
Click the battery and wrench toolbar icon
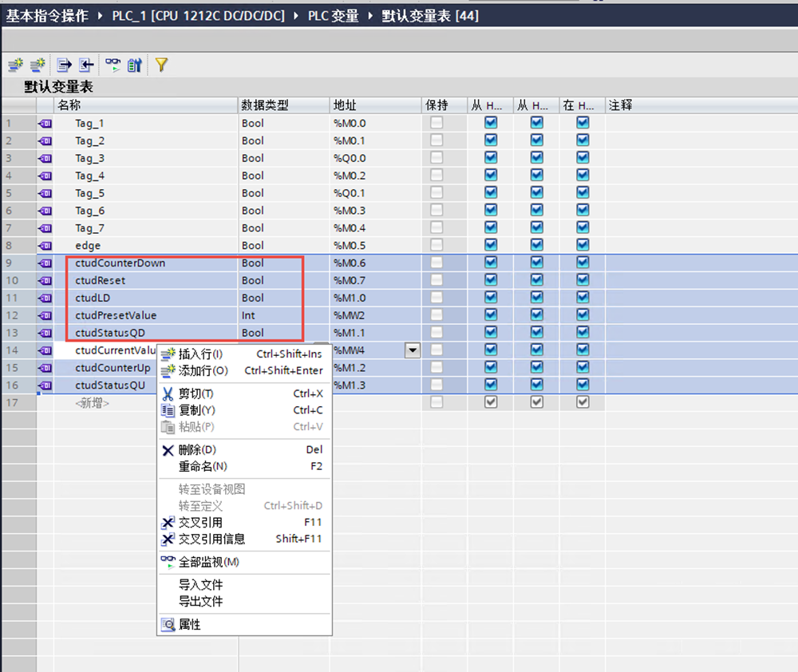134,65
